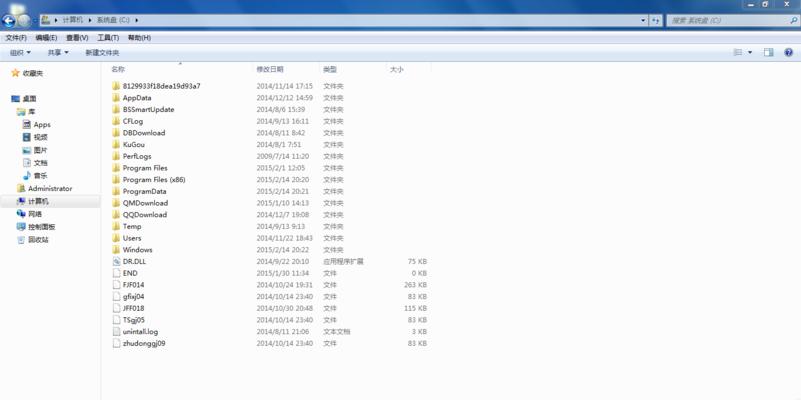Click the Forward navigation arrow button
The height and width of the screenshot is (400, 801).
point(24,20)
